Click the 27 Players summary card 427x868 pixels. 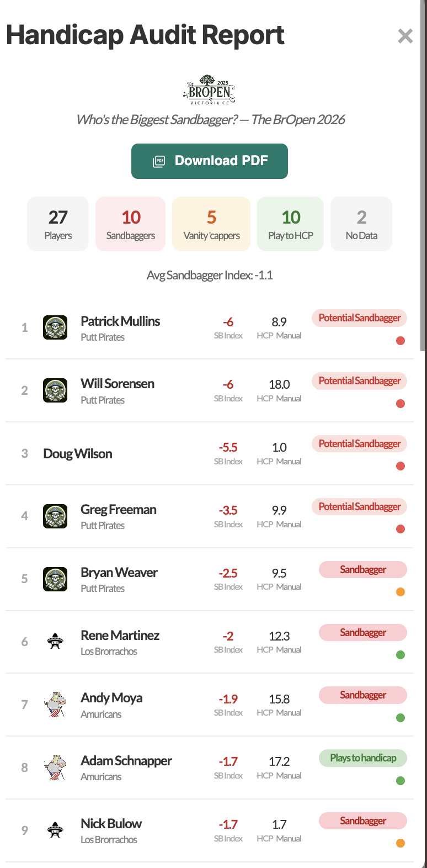click(x=57, y=224)
